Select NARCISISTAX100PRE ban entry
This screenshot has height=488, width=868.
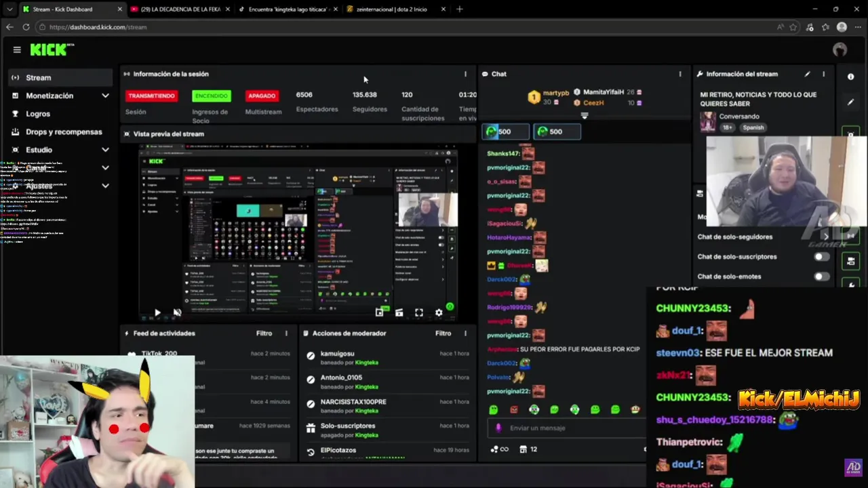pos(387,406)
